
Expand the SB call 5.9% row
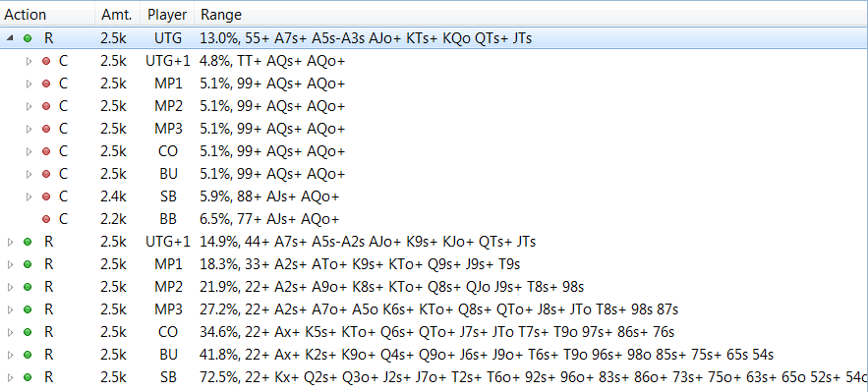(x=29, y=196)
